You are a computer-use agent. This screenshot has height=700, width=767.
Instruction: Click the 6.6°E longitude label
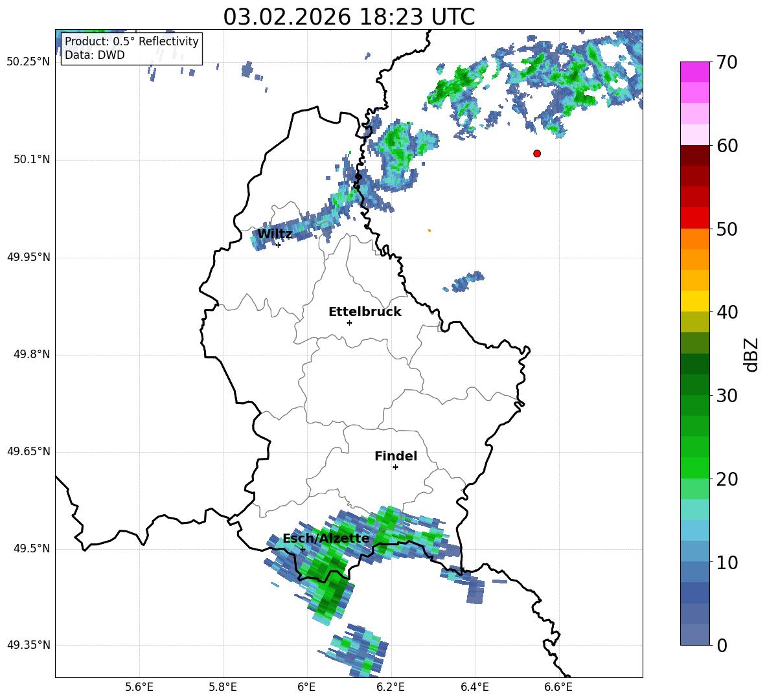558,687
